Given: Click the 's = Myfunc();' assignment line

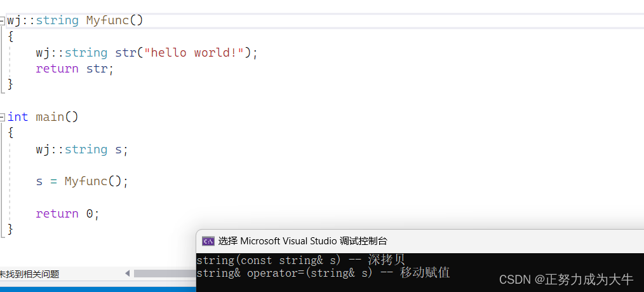Looking at the screenshot, I should click(x=82, y=181).
